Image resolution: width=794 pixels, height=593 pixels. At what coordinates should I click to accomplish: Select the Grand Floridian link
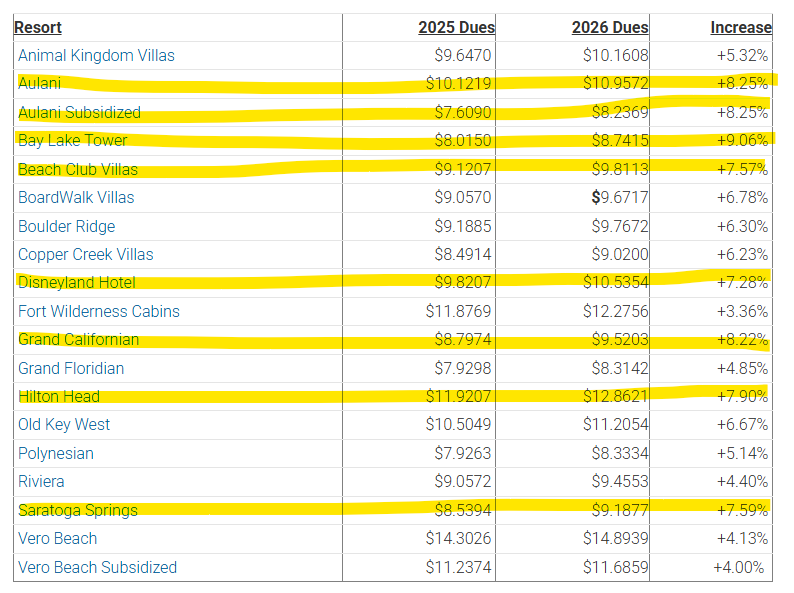(x=71, y=368)
